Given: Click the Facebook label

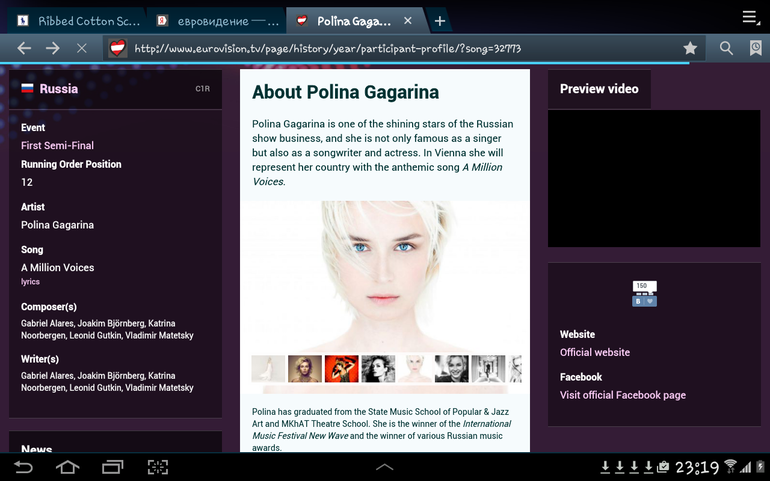Looking at the screenshot, I should click(580, 377).
